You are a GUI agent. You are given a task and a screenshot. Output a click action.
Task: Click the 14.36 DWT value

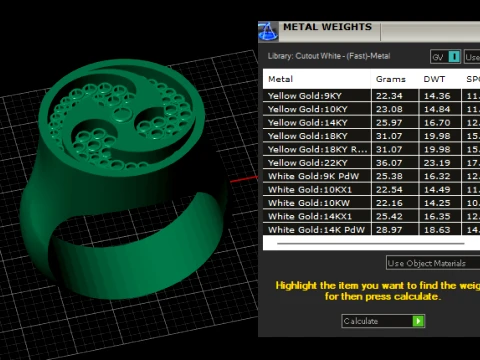tap(437, 96)
